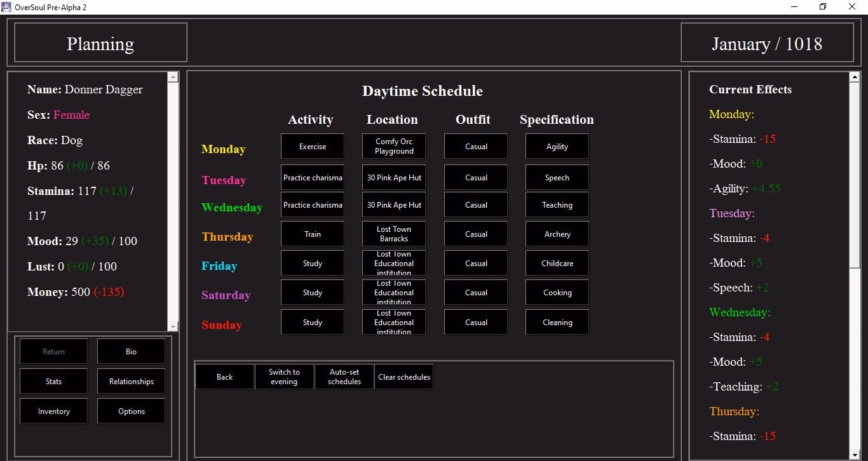Screen dimensions: 868x461
Task: Click Friday's Lost Town Educational institution location
Action: [x=394, y=263]
